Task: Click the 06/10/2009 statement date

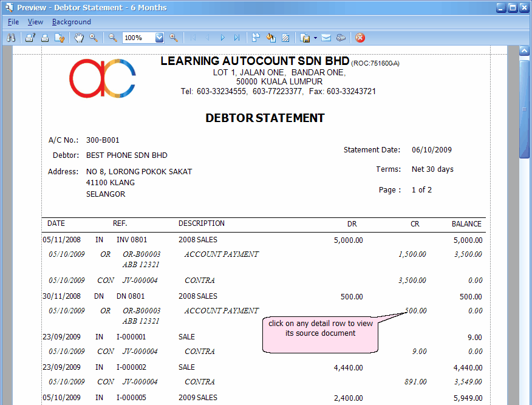Action: [432, 150]
